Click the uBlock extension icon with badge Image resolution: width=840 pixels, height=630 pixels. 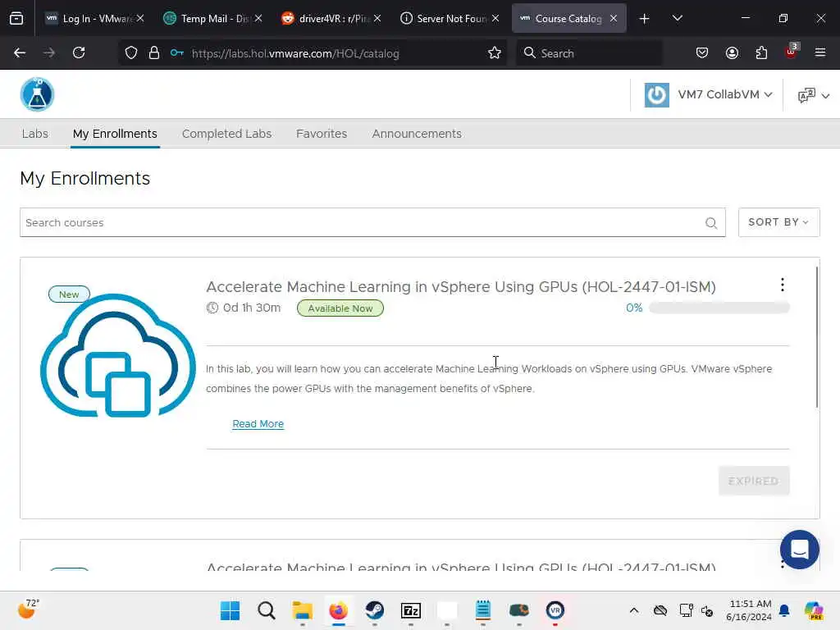point(792,52)
